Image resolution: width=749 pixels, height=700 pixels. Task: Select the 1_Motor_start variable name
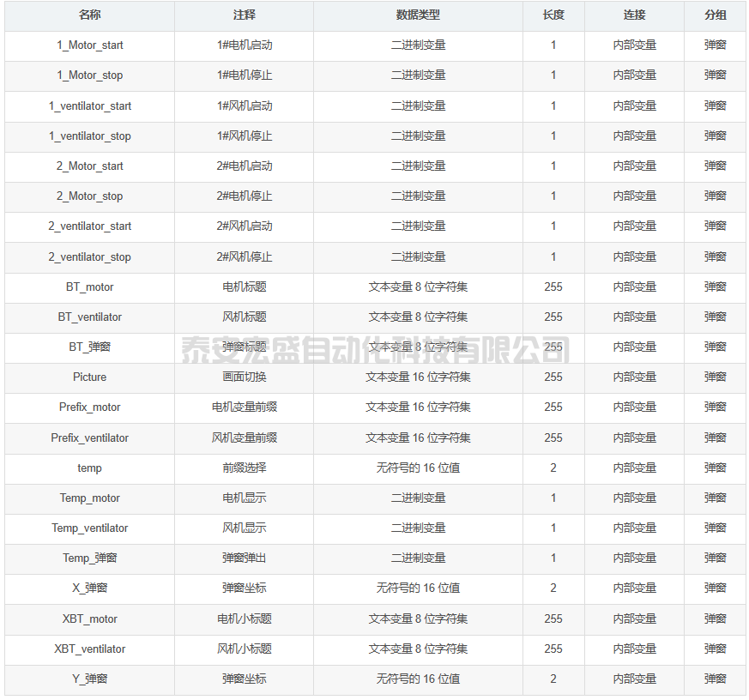(89, 45)
